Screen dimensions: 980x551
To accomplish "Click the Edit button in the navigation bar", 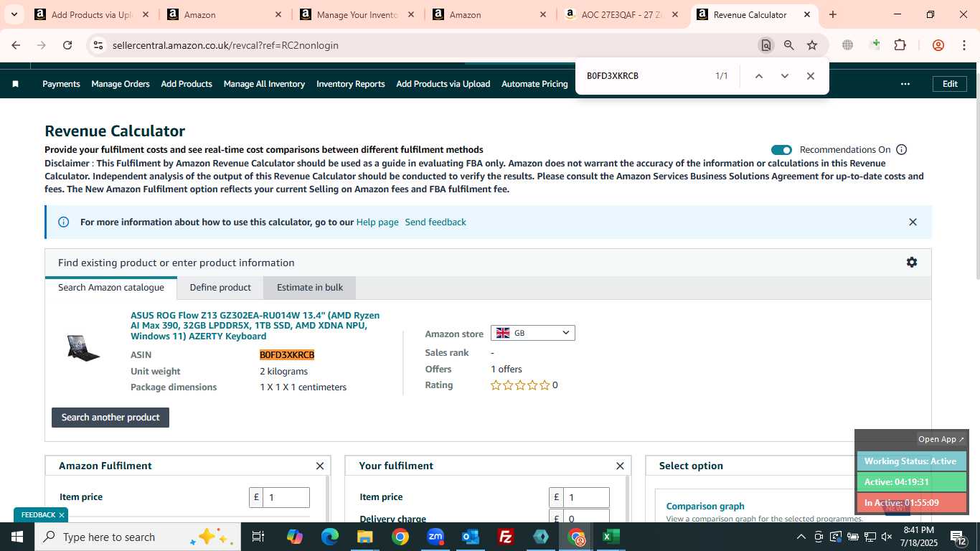I will coord(950,84).
